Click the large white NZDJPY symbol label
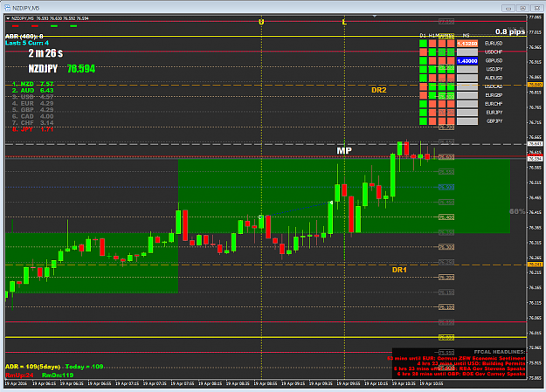 point(43,69)
